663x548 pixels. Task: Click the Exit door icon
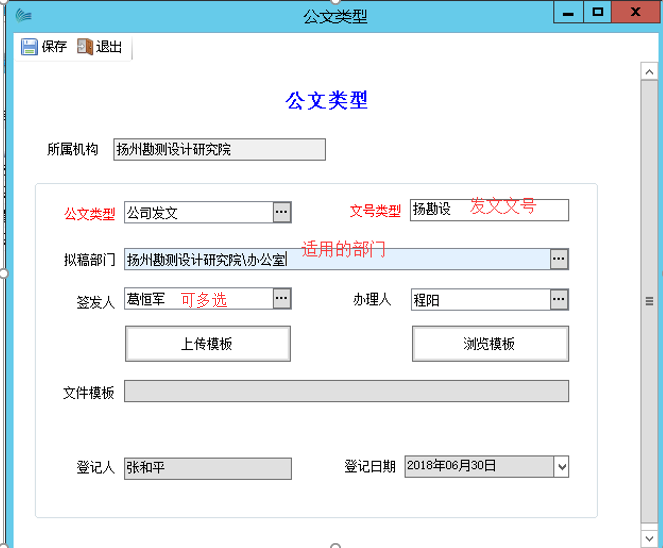(x=85, y=47)
